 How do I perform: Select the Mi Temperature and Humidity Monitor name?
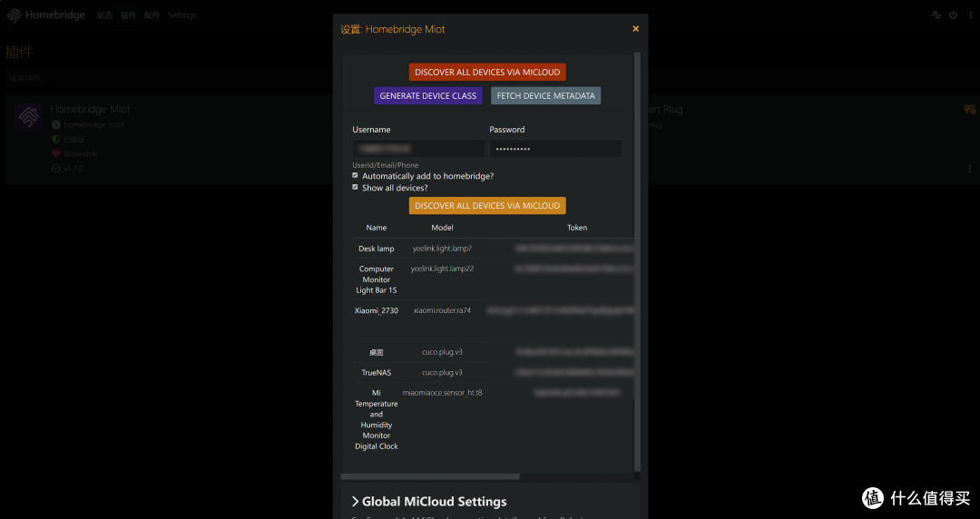377,419
